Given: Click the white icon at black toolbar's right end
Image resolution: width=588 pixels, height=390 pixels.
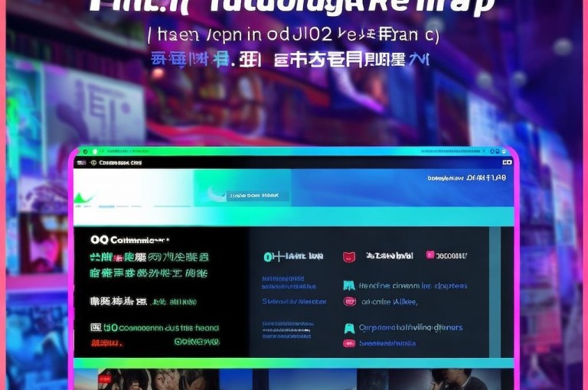Looking at the screenshot, I should (x=507, y=162).
